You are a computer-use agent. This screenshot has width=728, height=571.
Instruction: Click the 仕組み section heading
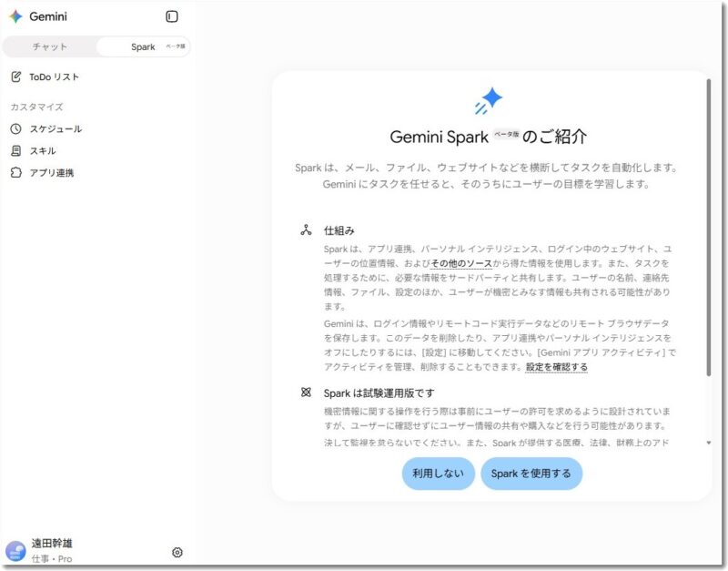click(x=339, y=230)
